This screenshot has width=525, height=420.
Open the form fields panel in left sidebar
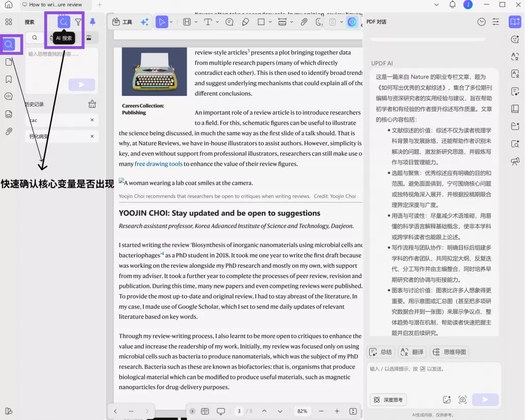(x=9, y=114)
